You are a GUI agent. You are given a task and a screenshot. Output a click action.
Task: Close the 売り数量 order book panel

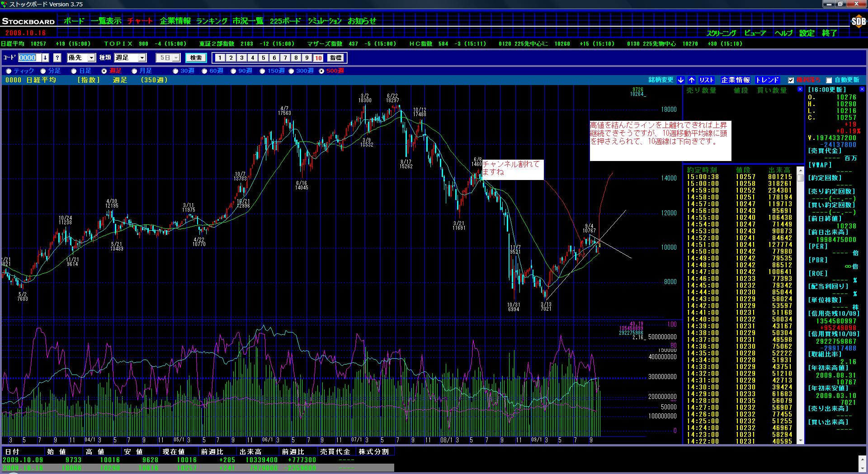(801, 90)
